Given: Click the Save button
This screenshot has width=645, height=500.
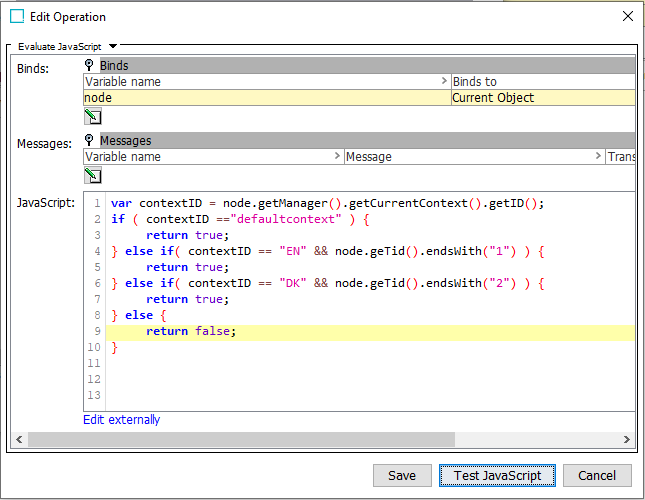Looking at the screenshot, I should point(401,475).
